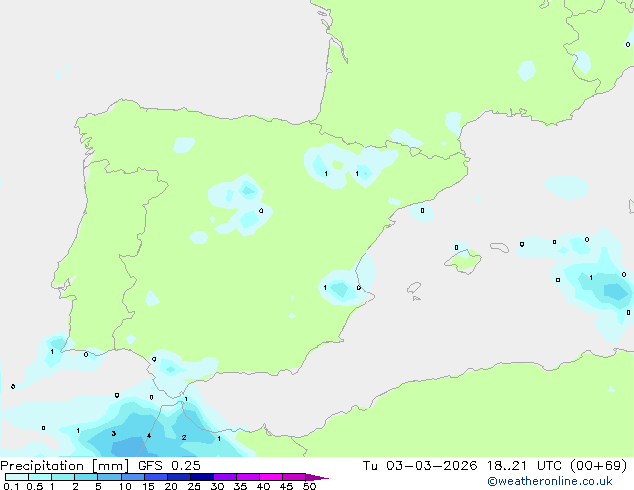634x490 pixels.
Task: Click the "50" legend tick label
Action: tap(310, 486)
